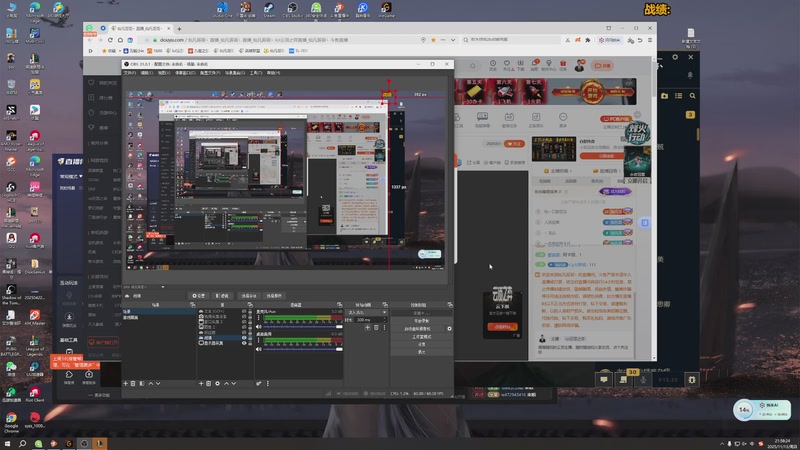Open the 视图(V) menu in OBS
The height and width of the screenshot is (450, 800).
tap(163, 73)
